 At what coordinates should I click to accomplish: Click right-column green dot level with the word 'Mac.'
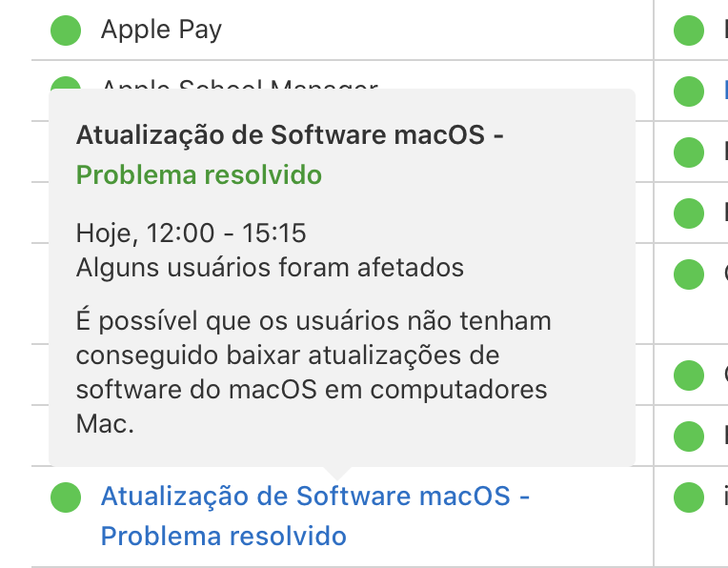(x=688, y=436)
